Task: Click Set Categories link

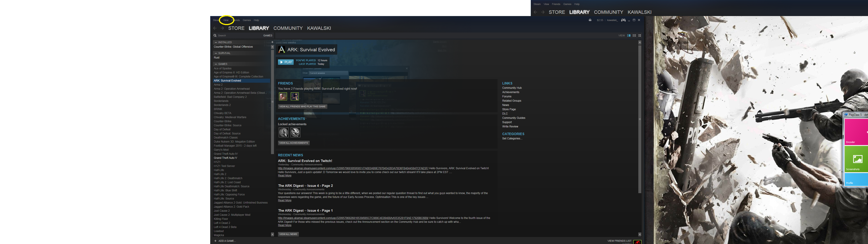Action: [512, 138]
